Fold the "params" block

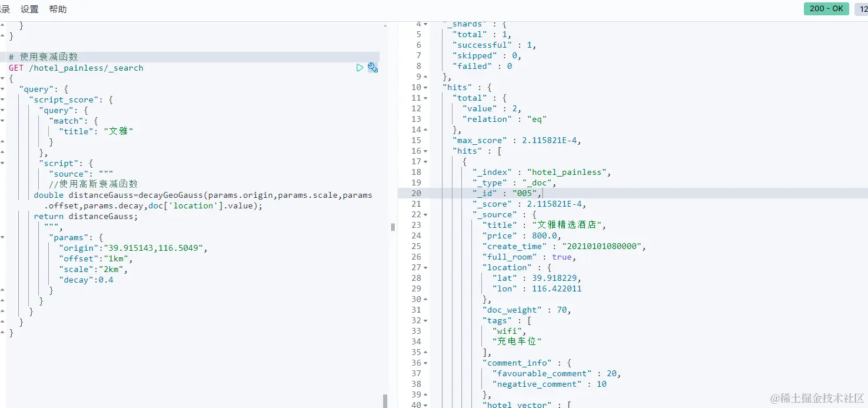point(2,237)
